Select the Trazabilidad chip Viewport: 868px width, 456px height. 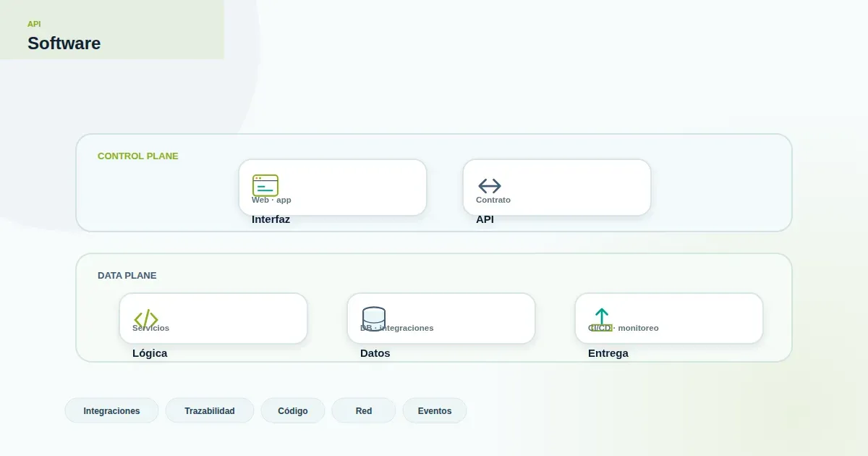pyautogui.click(x=210, y=410)
